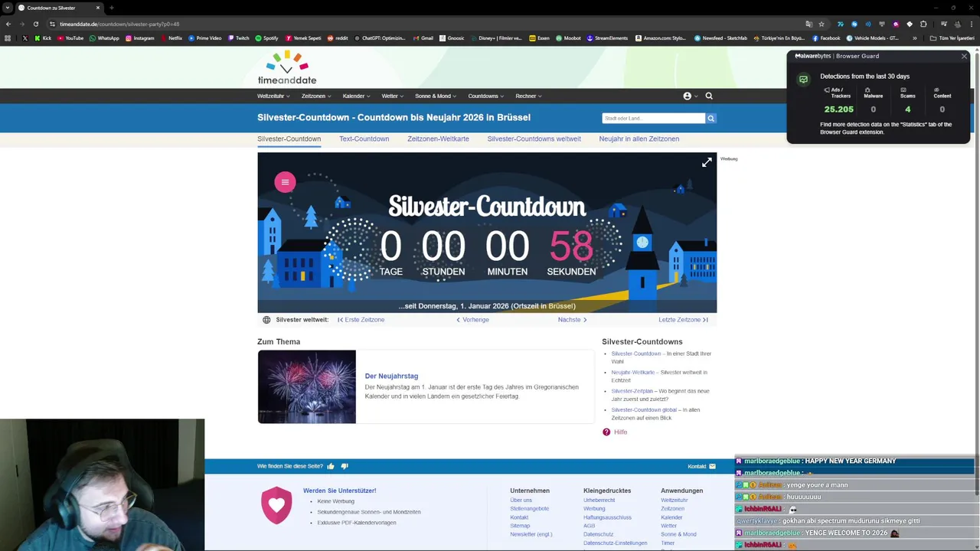Open the Der Neujahrstag article link
The image size is (980, 551).
(x=391, y=376)
